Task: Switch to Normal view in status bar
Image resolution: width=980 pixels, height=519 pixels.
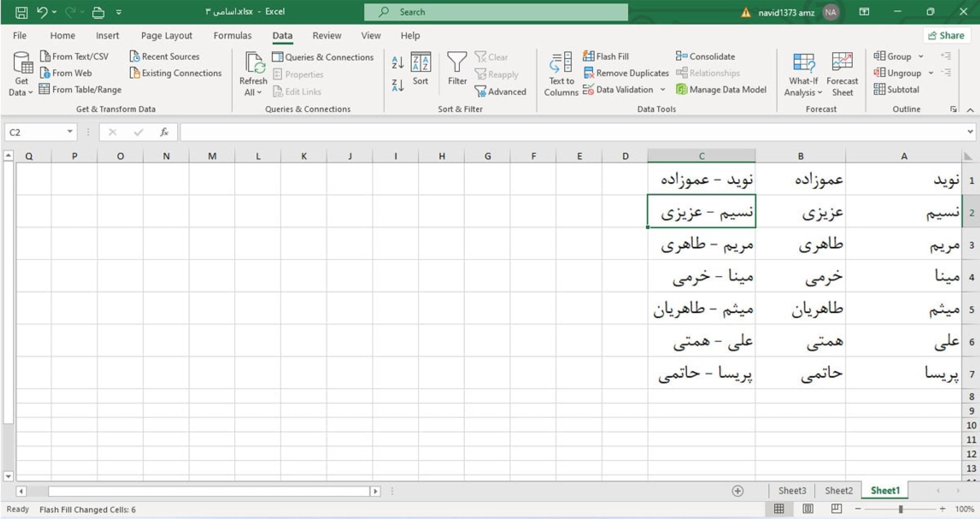Action: (779, 509)
